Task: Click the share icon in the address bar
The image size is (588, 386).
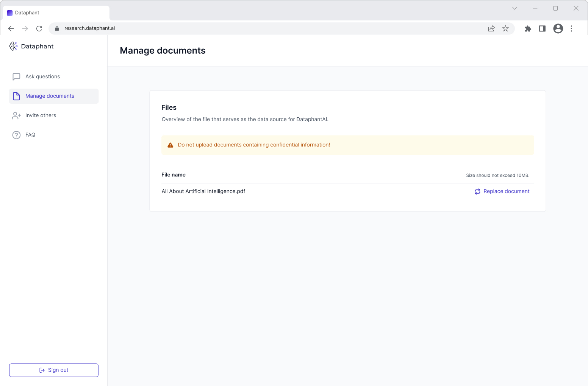Action: [x=491, y=28]
